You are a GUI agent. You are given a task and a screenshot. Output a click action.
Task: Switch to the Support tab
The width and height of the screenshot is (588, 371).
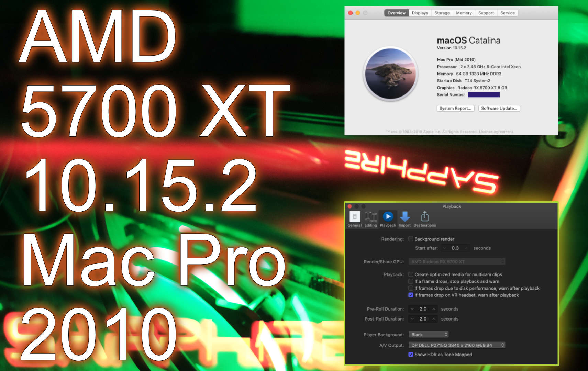[486, 13]
